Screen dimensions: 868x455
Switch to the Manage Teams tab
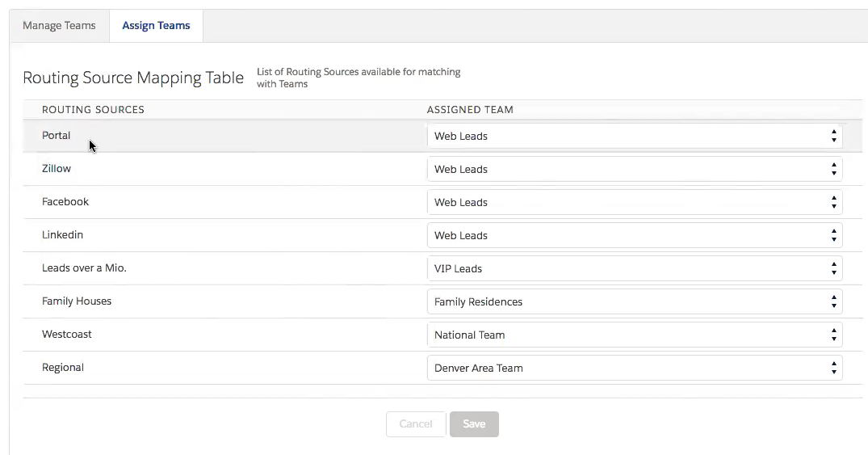tap(59, 26)
